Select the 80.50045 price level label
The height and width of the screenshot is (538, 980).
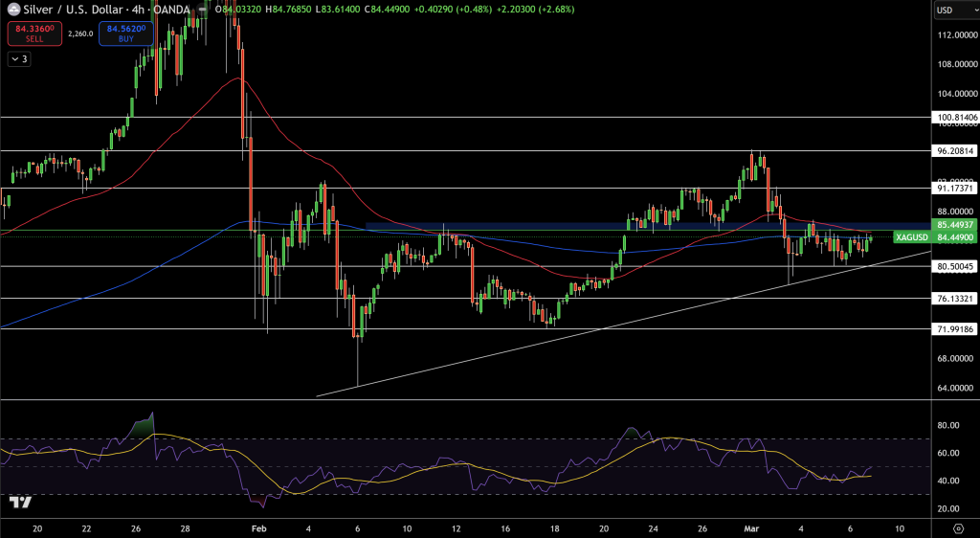pos(954,266)
